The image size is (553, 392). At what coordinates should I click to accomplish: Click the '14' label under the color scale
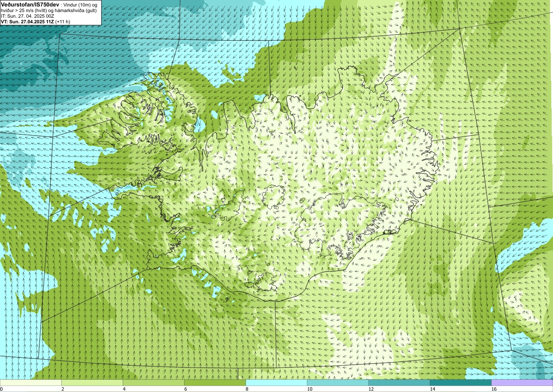pyautogui.click(x=432, y=389)
